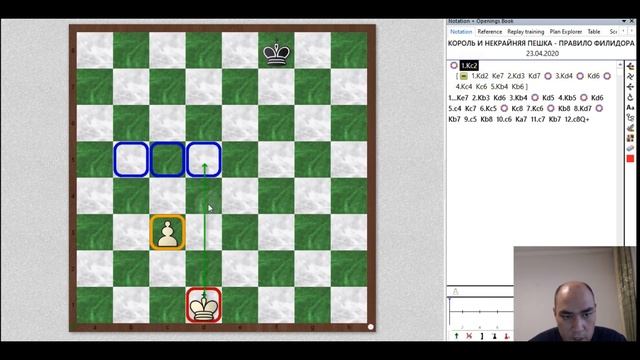The image size is (640, 360).
Task: Select the red color square in side toolbar
Action: point(630,158)
